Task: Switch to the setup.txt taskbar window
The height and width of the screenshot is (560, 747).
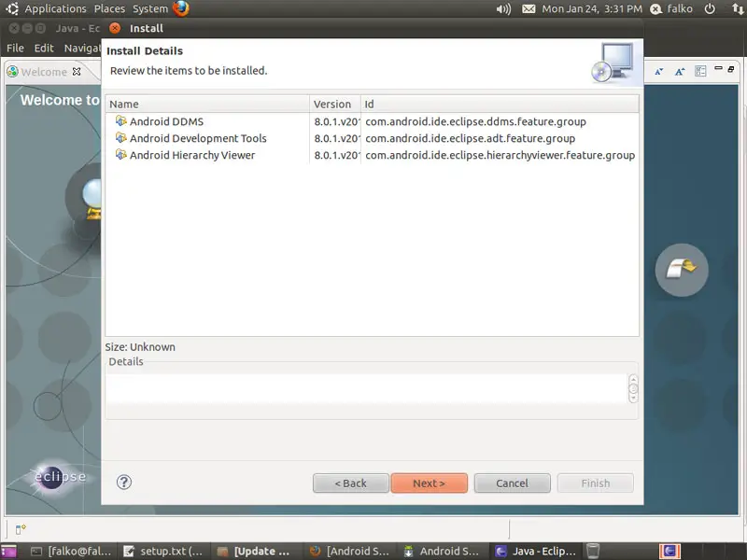Action: (x=162, y=551)
